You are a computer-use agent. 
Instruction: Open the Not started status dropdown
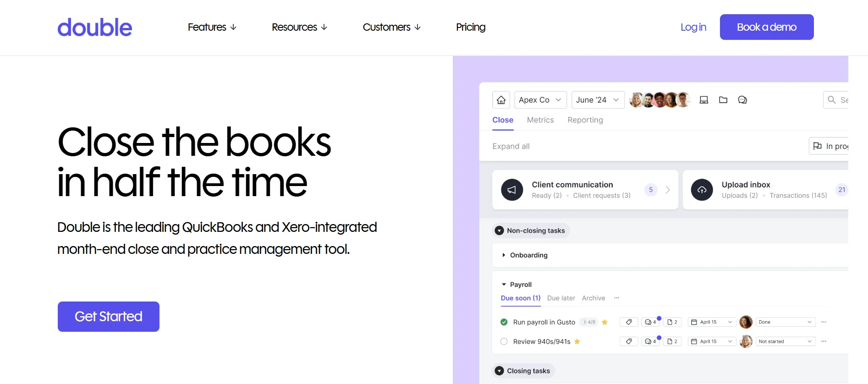pos(786,341)
